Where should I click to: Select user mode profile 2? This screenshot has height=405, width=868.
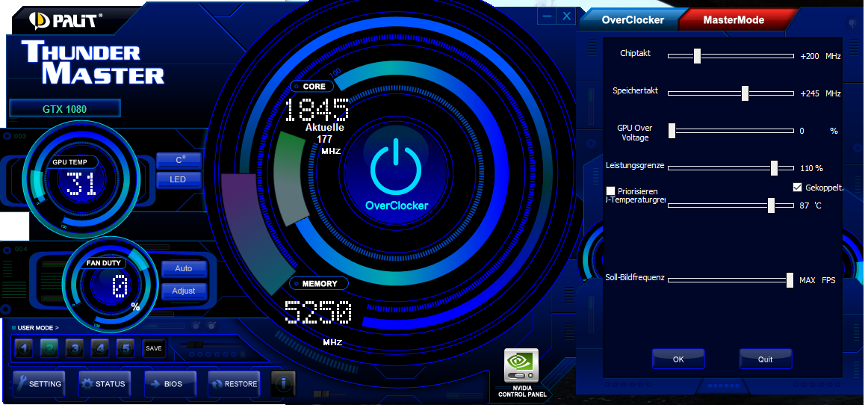[x=49, y=348]
